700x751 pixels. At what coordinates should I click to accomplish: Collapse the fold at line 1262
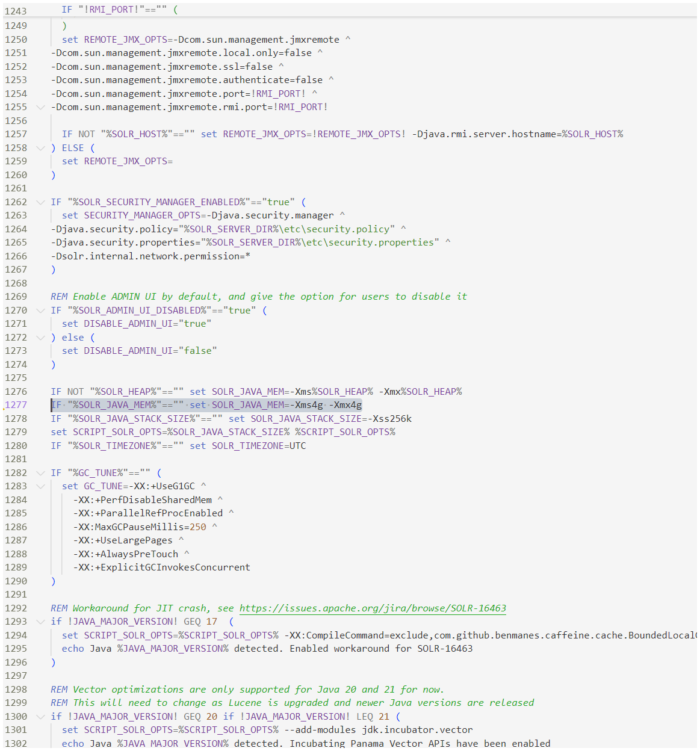[40, 202]
